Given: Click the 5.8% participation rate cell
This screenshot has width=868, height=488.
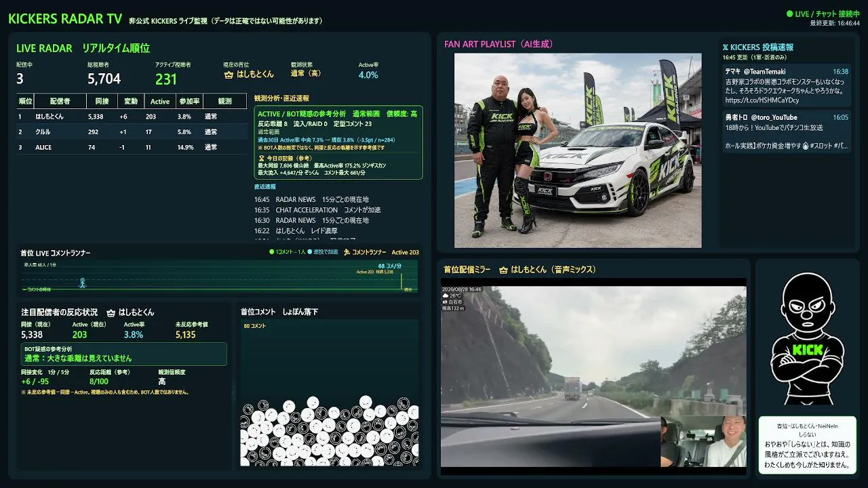Looking at the screenshot, I should point(184,132).
